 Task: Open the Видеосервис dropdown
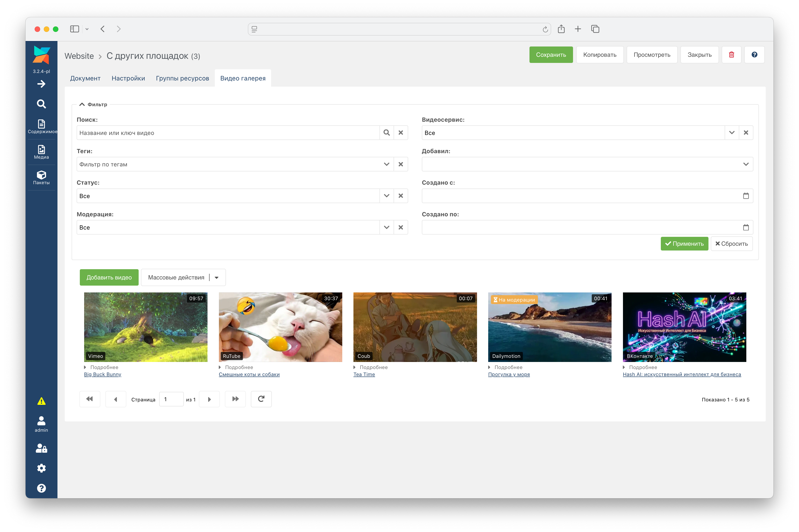tap(732, 133)
